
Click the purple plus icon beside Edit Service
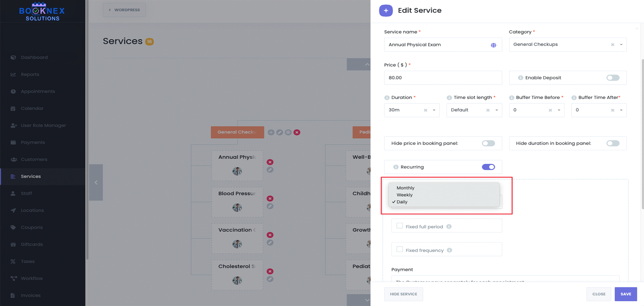(x=386, y=11)
